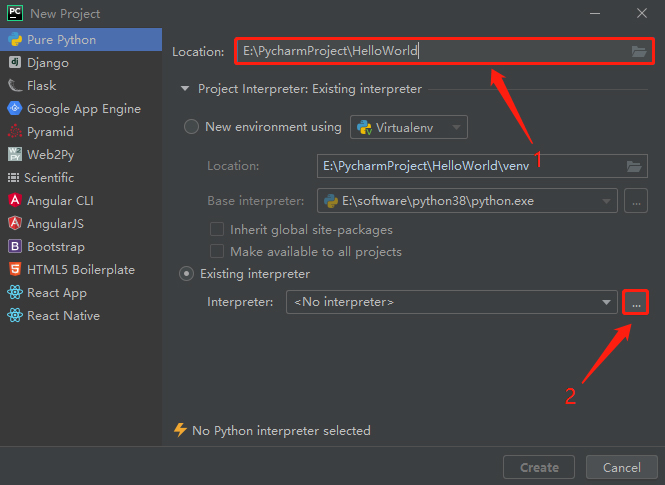Click the Cancel button
The height and width of the screenshot is (485, 665).
[622, 467]
